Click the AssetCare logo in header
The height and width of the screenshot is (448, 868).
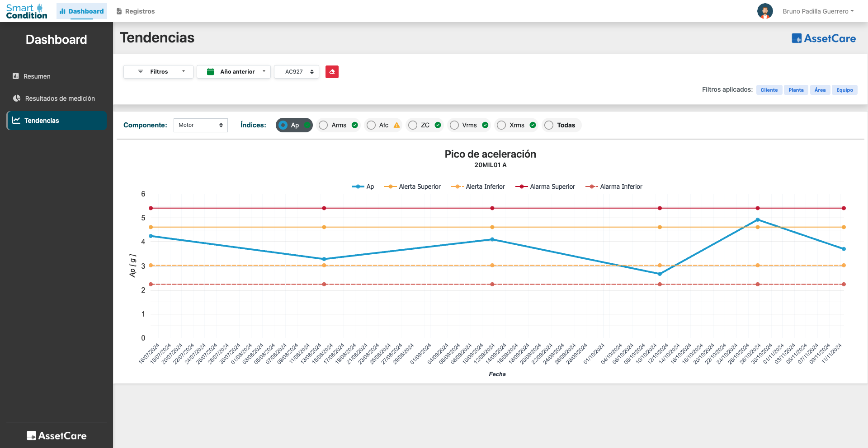pyautogui.click(x=824, y=39)
